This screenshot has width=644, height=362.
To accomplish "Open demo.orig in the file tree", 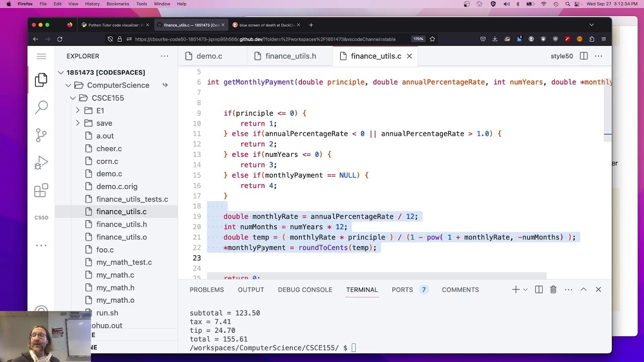I will 117,187.
